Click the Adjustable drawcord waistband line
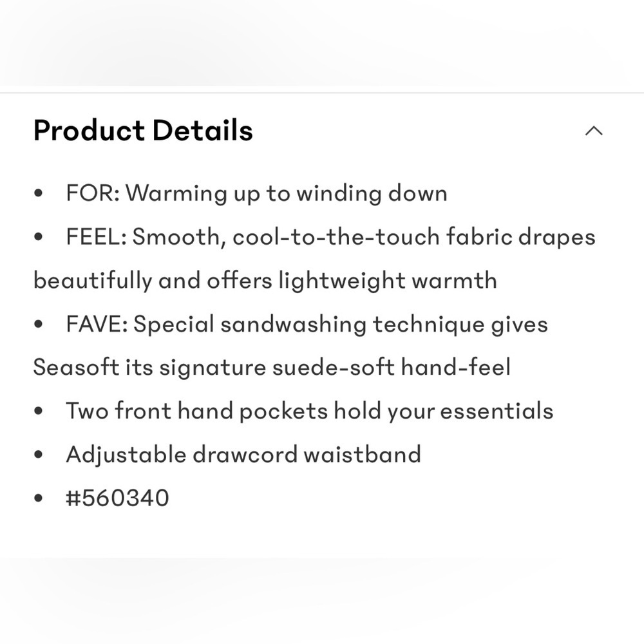Viewport: 644px width, 644px height. [243, 455]
